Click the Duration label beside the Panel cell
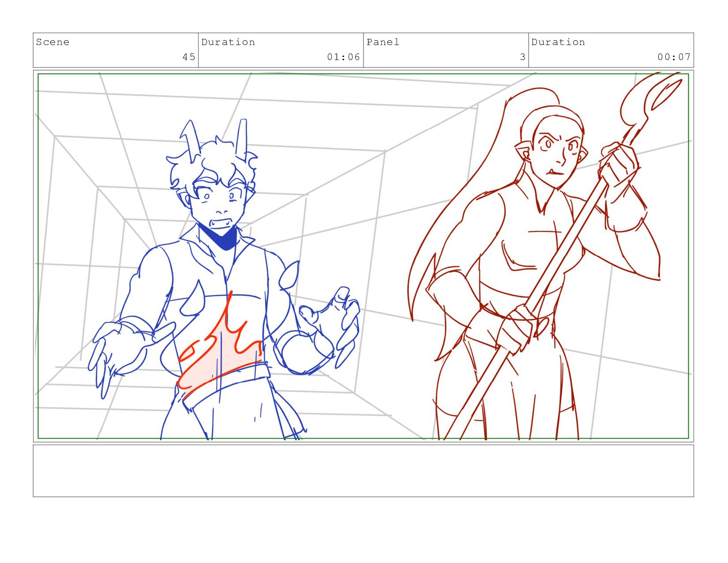 [558, 42]
